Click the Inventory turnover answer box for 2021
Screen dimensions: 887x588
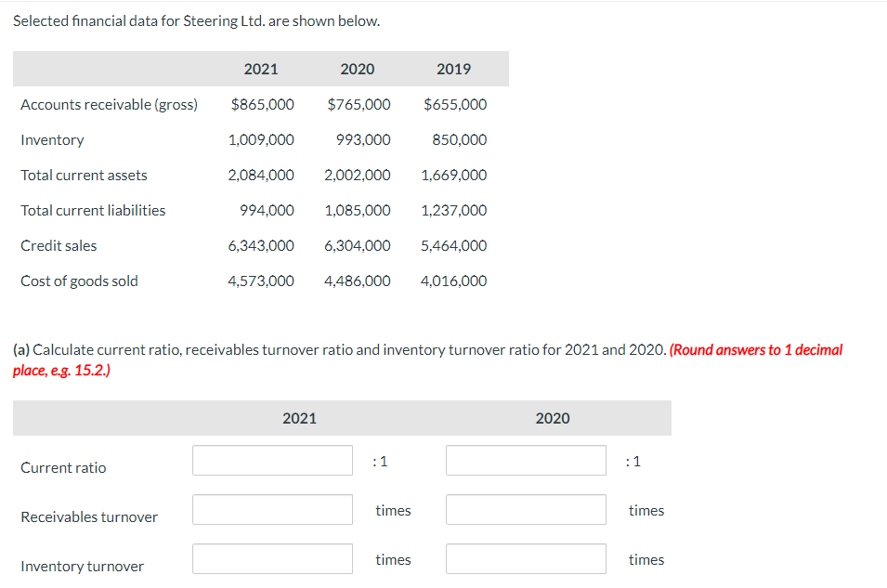[x=271, y=558]
